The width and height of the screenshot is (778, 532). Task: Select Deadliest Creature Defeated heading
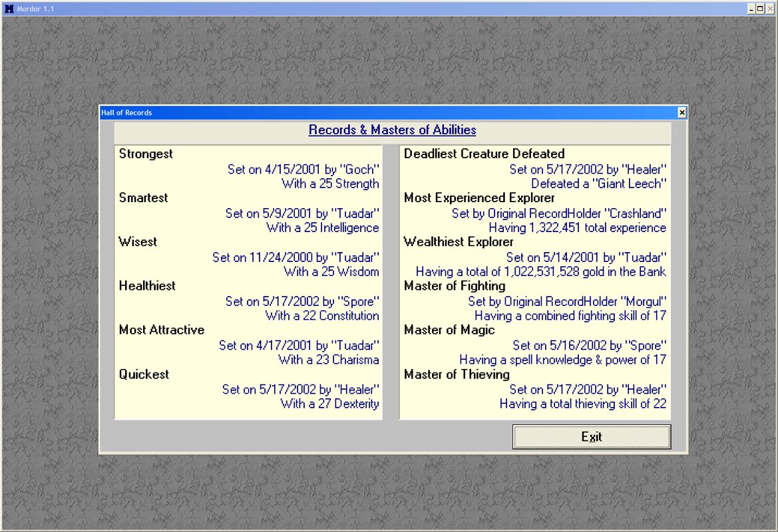click(x=484, y=154)
